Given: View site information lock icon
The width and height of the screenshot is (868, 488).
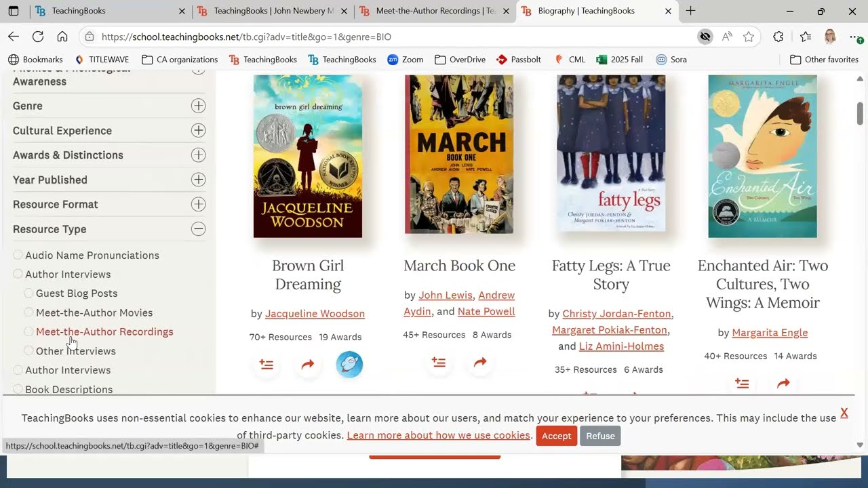Looking at the screenshot, I should (90, 37).
